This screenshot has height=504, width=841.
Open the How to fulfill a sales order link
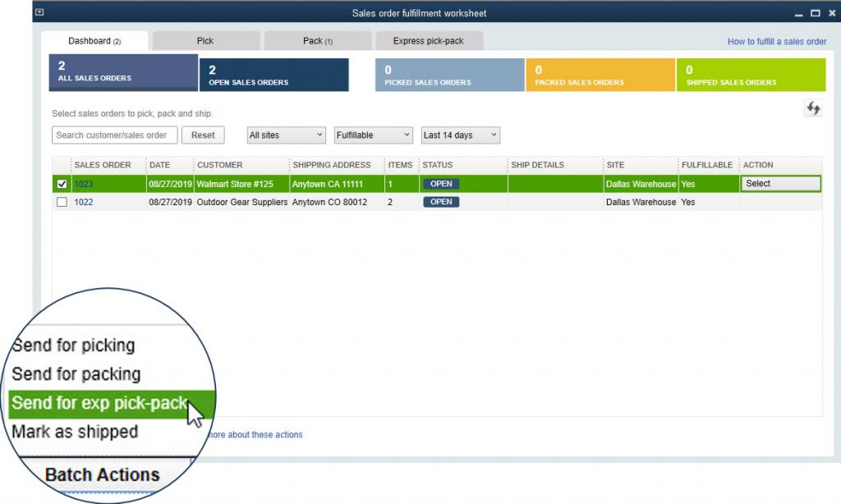pos(777,41)
